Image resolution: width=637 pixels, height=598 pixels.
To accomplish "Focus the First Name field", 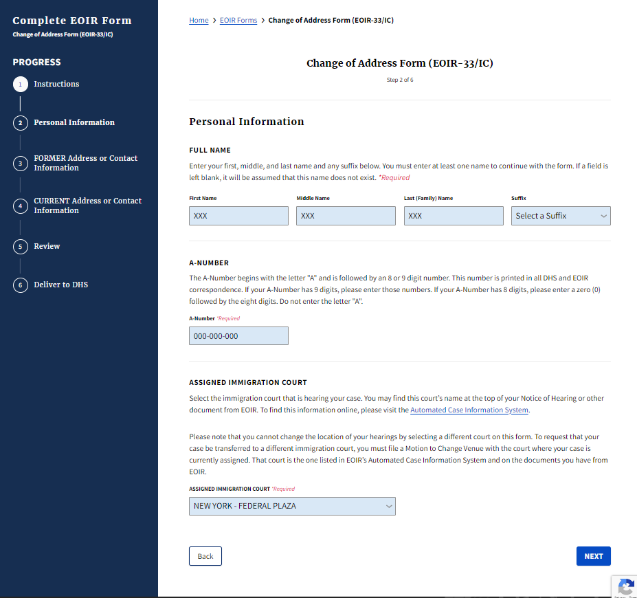I will [238, 216].
